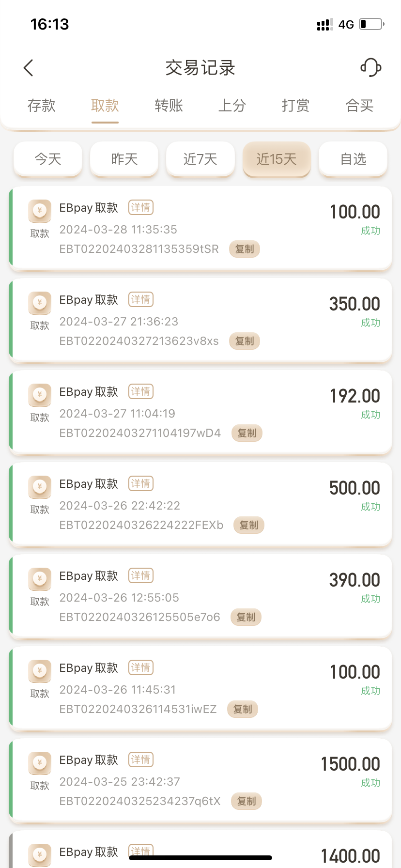The width and height of the screenshot is (401, 868).
Task: Tap the signal strength icon
Action: pos(324,25)
